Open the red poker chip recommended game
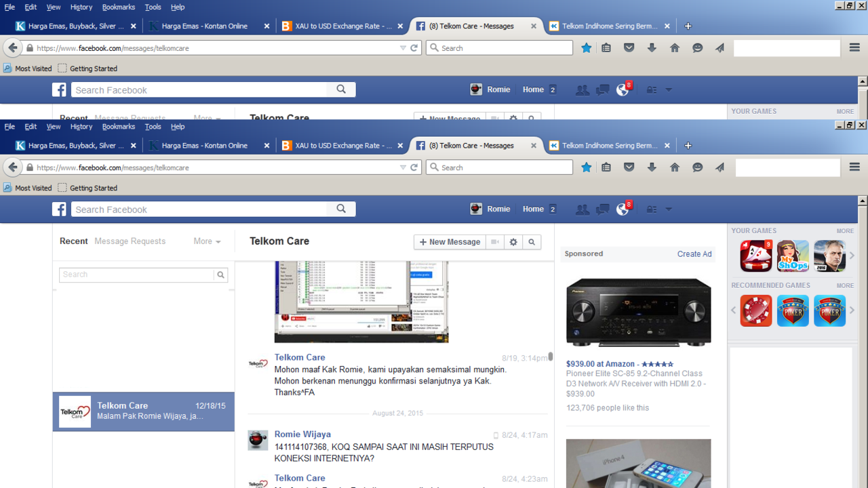The image size is (868, 488). click(756, 310)
